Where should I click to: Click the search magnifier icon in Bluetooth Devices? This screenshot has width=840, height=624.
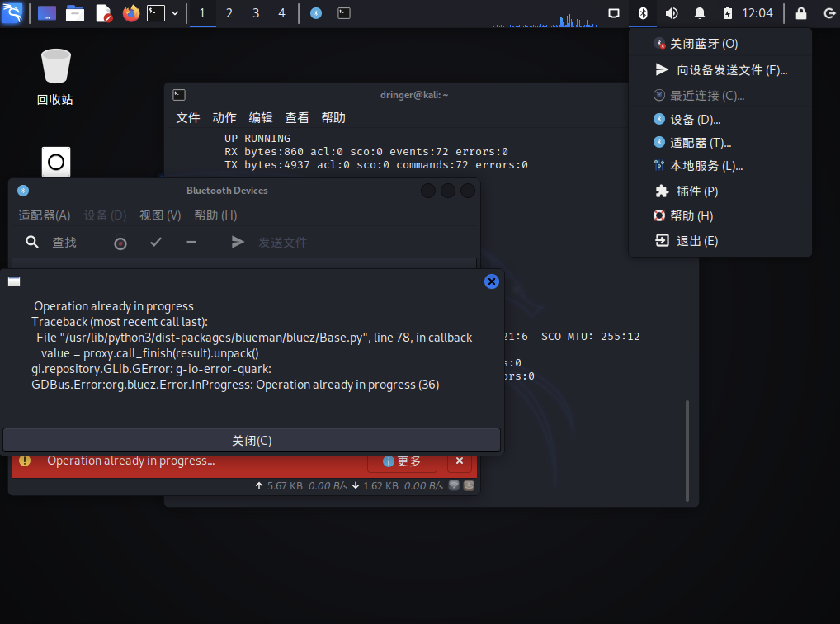click(x=32, y=242)
